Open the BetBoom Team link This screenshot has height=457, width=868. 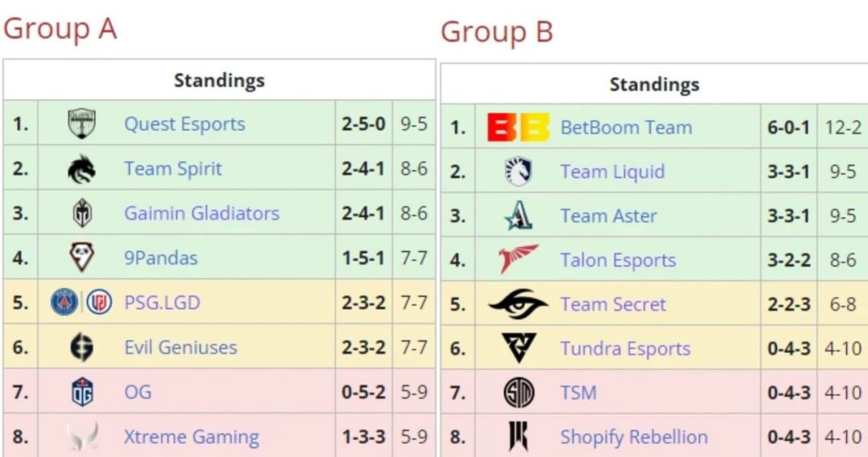click(x=626, y=127)
